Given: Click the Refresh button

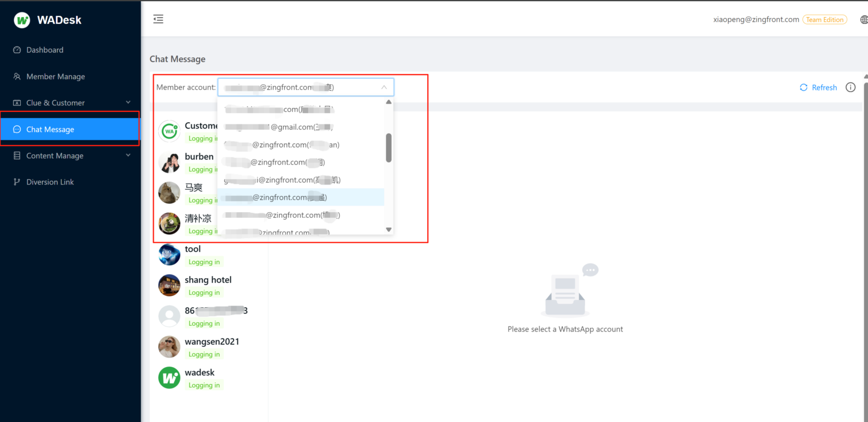Looking at the screenshot, I should (818, 87).
